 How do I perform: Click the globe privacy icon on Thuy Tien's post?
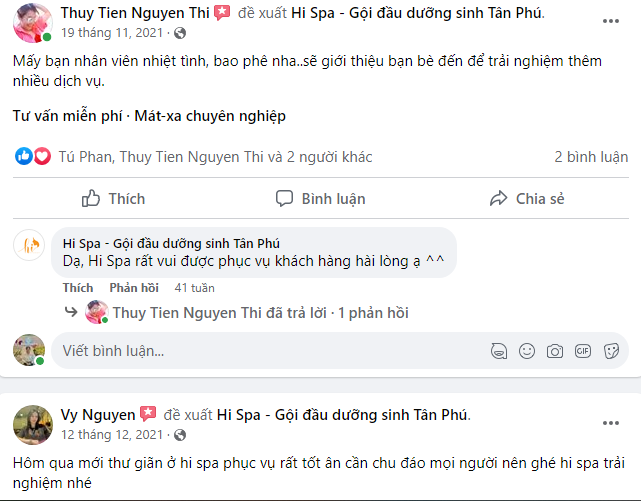(179, 33)
